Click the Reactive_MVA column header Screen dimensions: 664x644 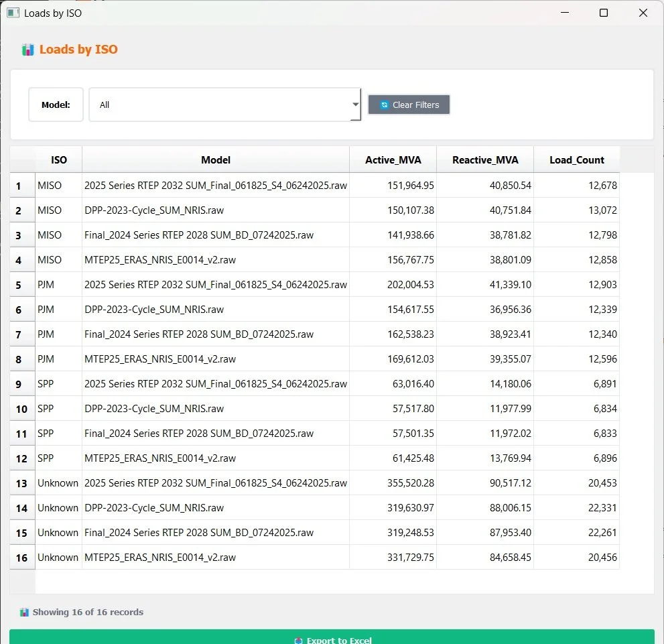pyautogui.click(x=484, y=159)
